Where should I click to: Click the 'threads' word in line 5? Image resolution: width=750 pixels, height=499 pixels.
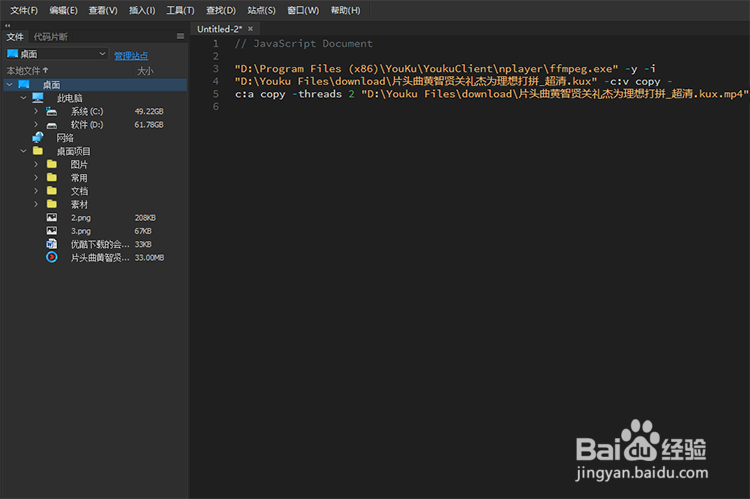coord(320,94)
